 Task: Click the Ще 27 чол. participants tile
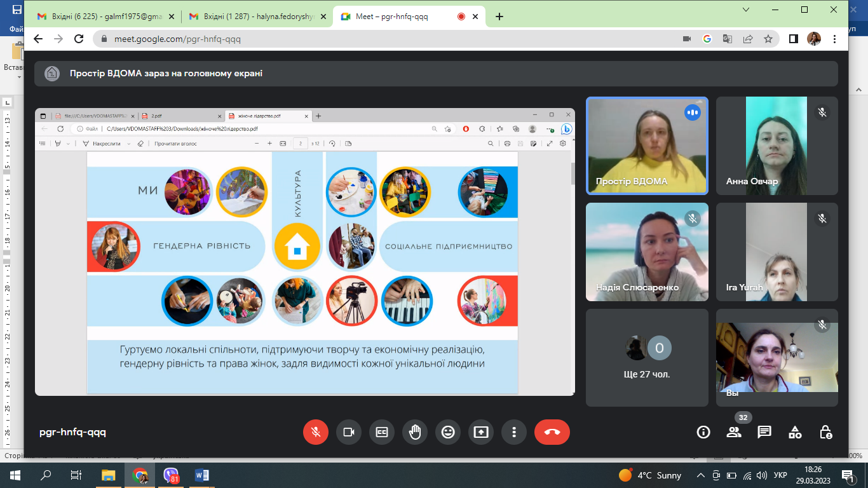tap(647, 358)
